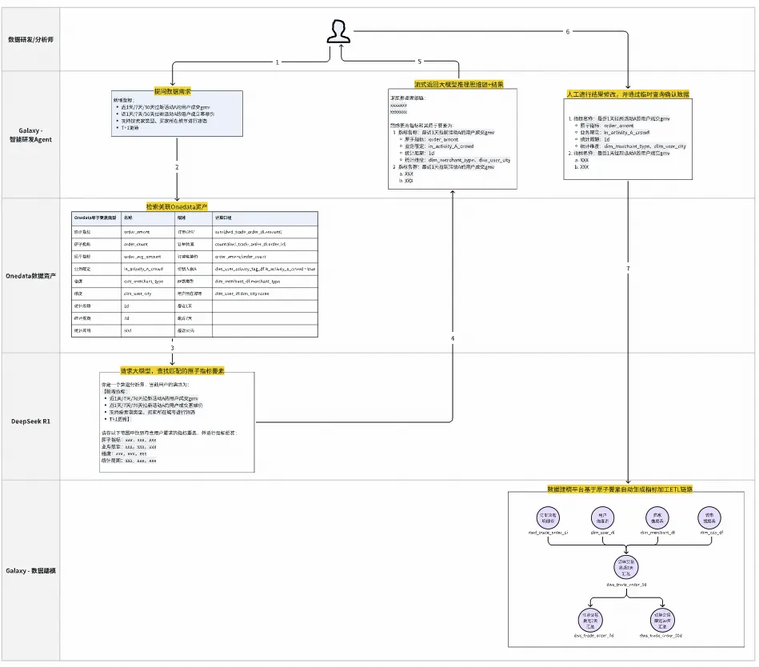Select the circle node above dws_trade_order_1d
The image size is (759, 667).
coord(626,567)
